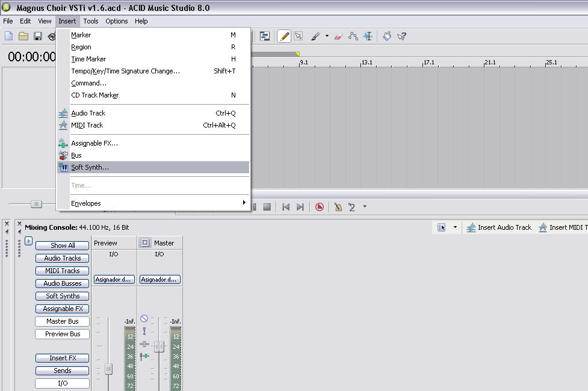The image size is (588, 391).
Task: Click the I/O button in the view-controls list
Action: coord(62,383)
